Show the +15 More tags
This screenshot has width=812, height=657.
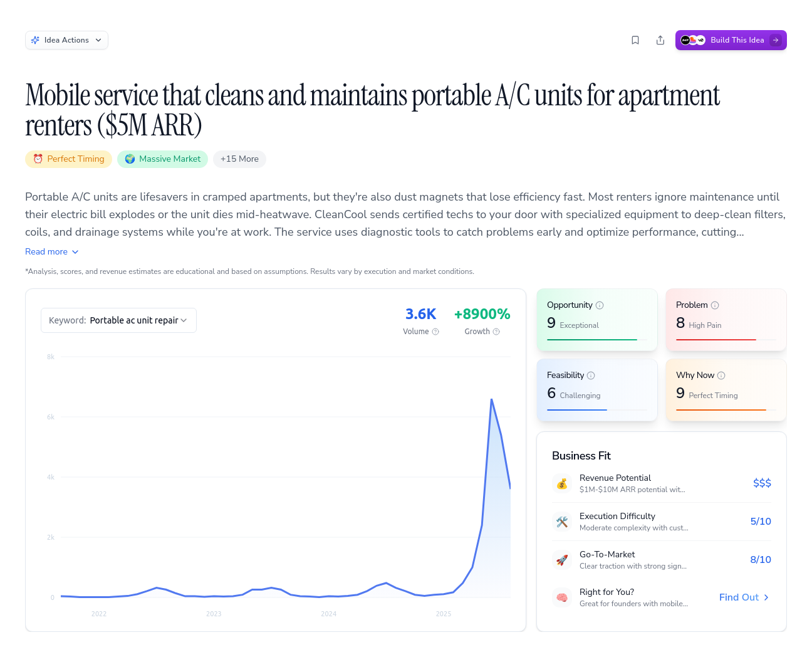pos(239,159)
